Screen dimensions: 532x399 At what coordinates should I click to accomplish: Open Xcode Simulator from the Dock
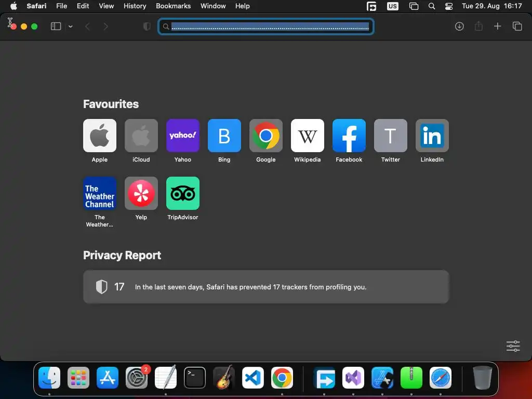click(x=382, y=378)
